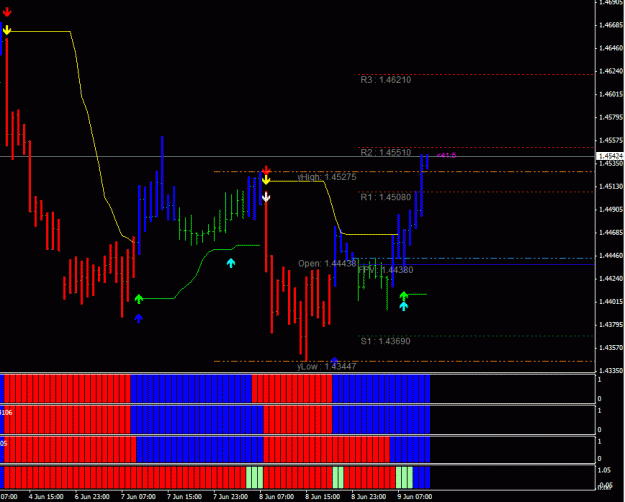Click the 1.44460 price scale value
This screenshot has width=625, height=502.
tap(611, 256)
